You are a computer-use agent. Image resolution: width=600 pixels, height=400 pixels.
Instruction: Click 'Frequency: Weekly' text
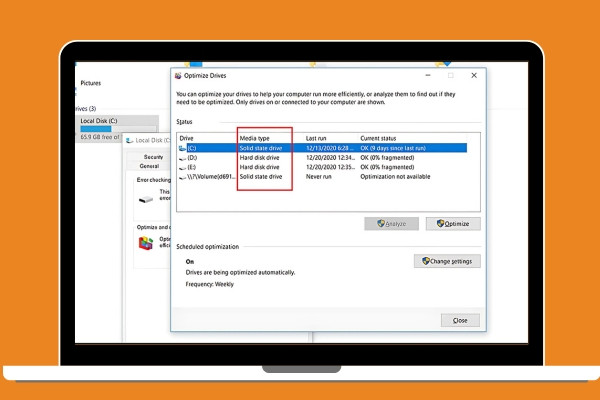click(209, 284)
